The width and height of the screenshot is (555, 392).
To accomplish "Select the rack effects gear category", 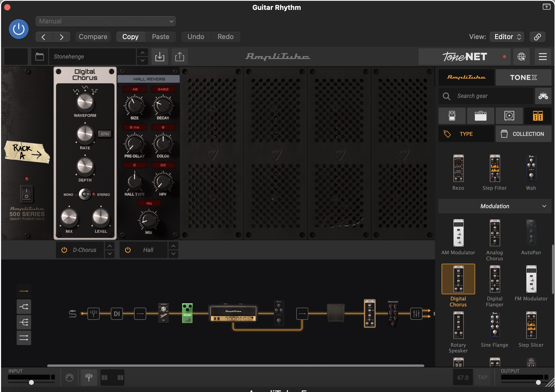I will (x=538, y=116).
